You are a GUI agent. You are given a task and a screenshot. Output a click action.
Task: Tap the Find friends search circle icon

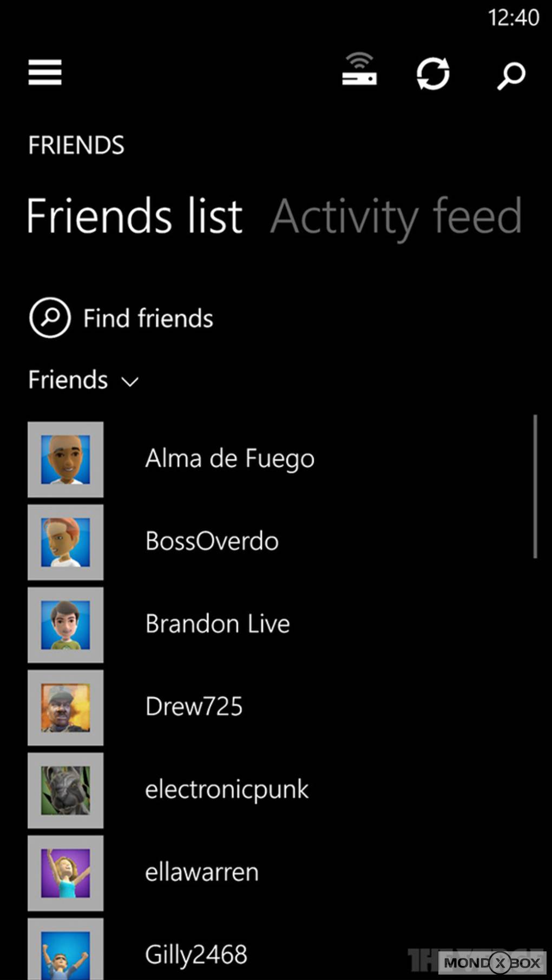[50, 318]
